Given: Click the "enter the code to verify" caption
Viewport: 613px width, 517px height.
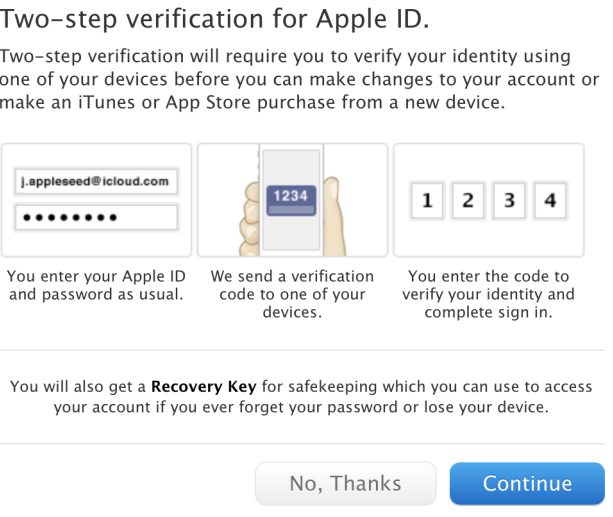Looking at the screenshot, I should click(x=488, y=294).
